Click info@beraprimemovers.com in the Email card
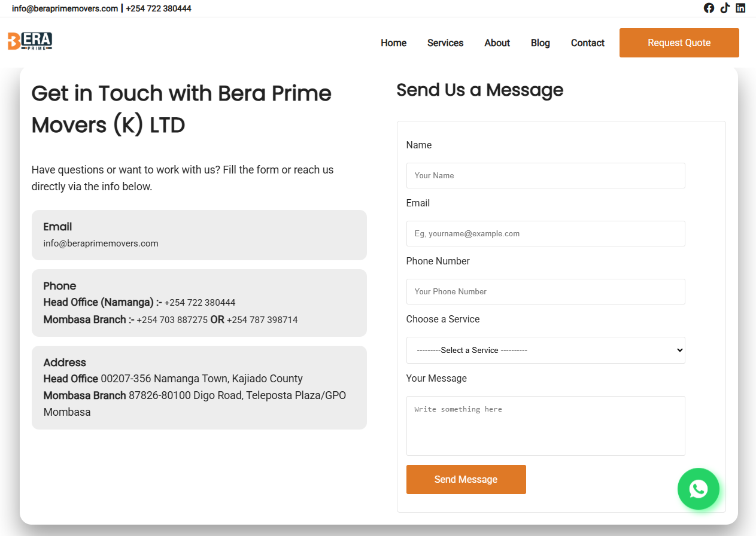The height and width of the screenshot is (536, 756). pos(101,243)
